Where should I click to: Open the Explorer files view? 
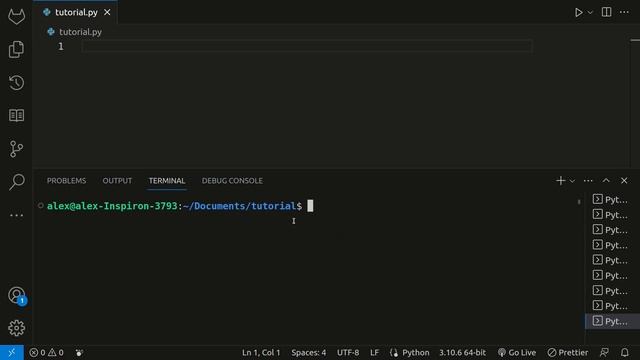click(16, 49)
